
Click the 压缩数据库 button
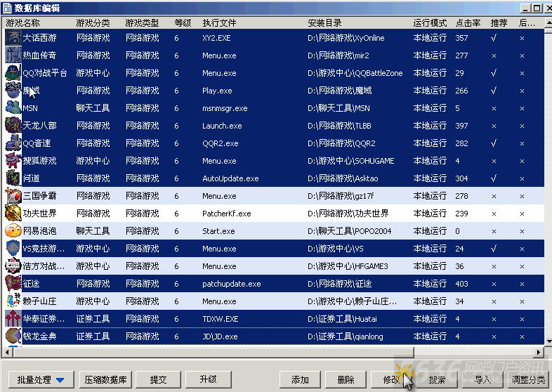105,379
